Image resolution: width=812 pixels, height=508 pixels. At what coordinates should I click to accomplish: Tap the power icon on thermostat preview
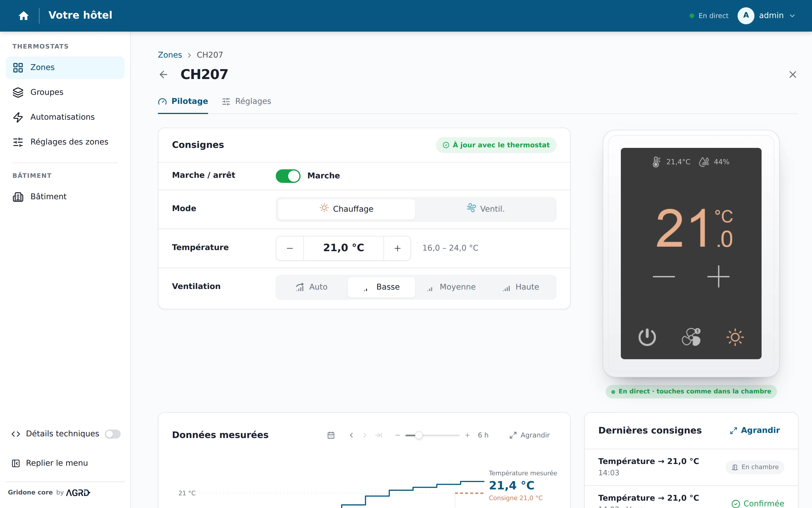point(647,337)
